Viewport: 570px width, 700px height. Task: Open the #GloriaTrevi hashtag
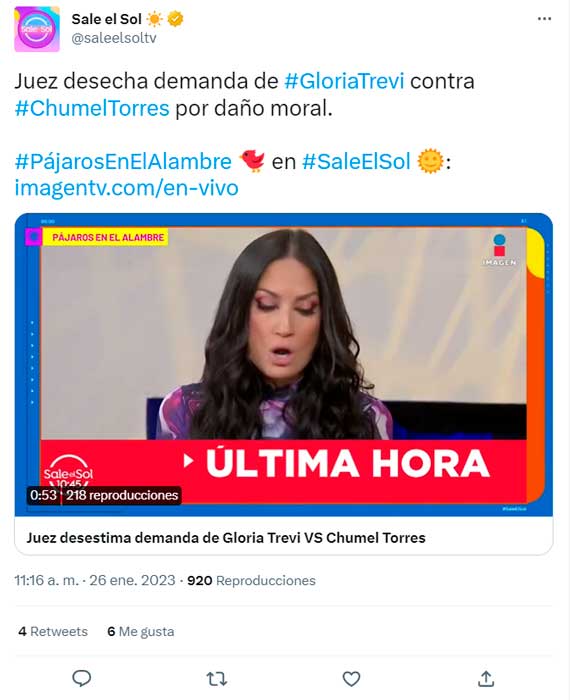[x=344, y=81]
